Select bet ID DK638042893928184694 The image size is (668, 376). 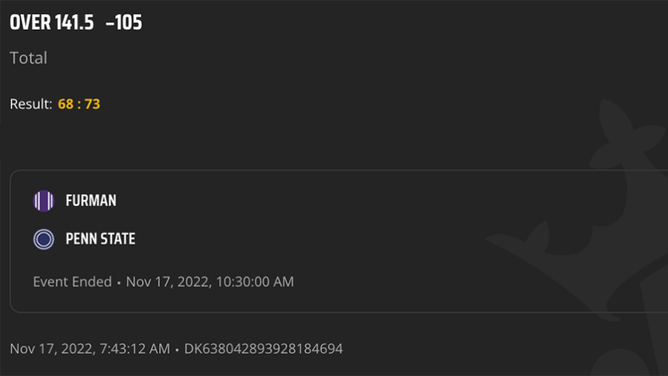click(263, 349)
